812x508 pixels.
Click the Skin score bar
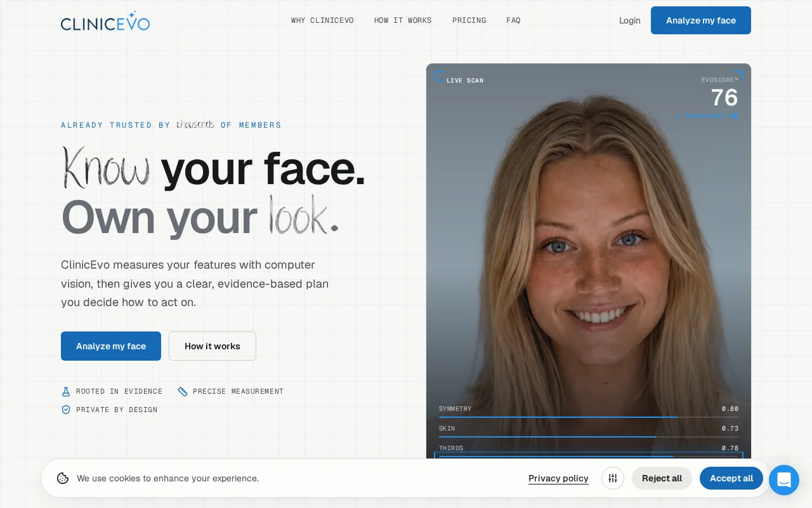[589, 437]
